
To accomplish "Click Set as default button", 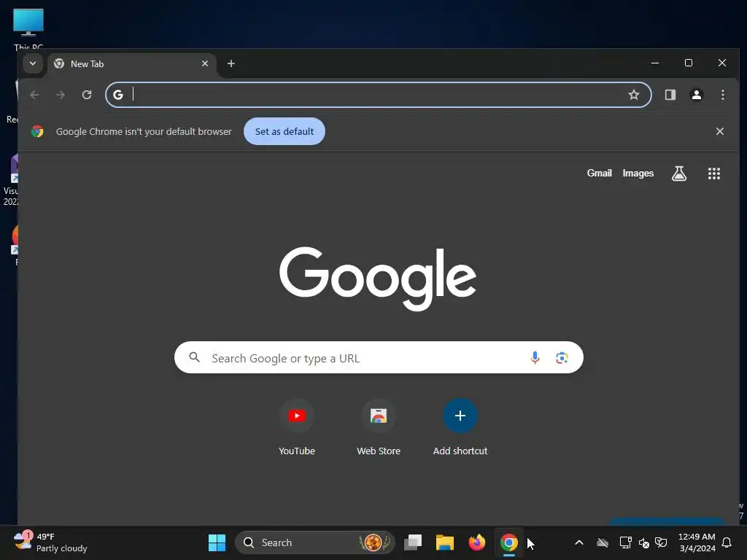I will pos(285,131).
